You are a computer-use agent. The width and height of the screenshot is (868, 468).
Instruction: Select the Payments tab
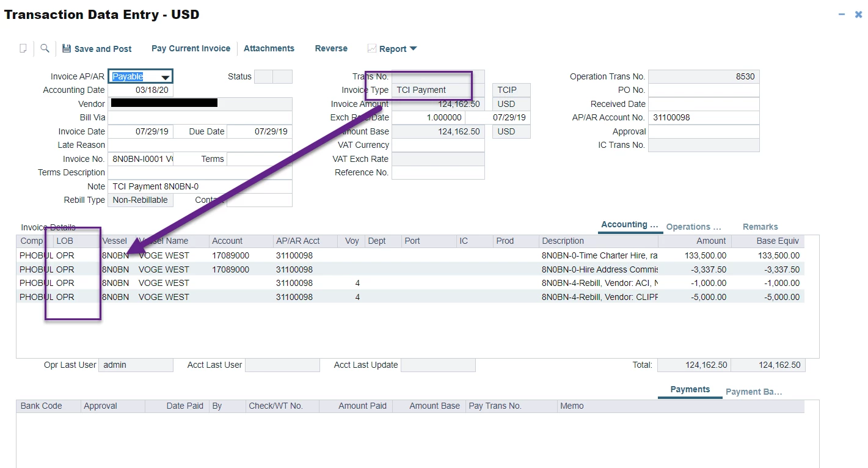point(690,390)
